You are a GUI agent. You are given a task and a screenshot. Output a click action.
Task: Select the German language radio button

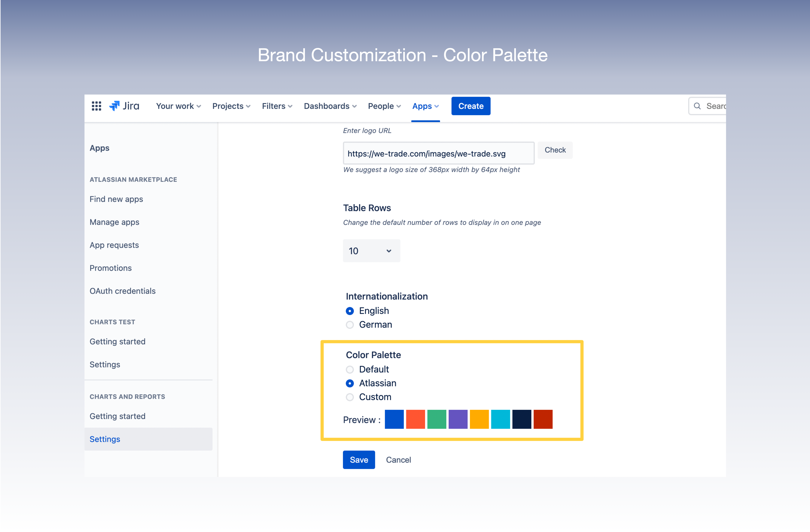click(x=350, y=325)
